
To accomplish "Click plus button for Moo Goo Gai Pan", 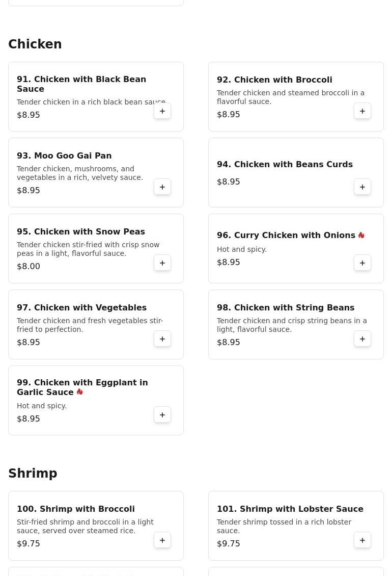I will tap(162, 187).
